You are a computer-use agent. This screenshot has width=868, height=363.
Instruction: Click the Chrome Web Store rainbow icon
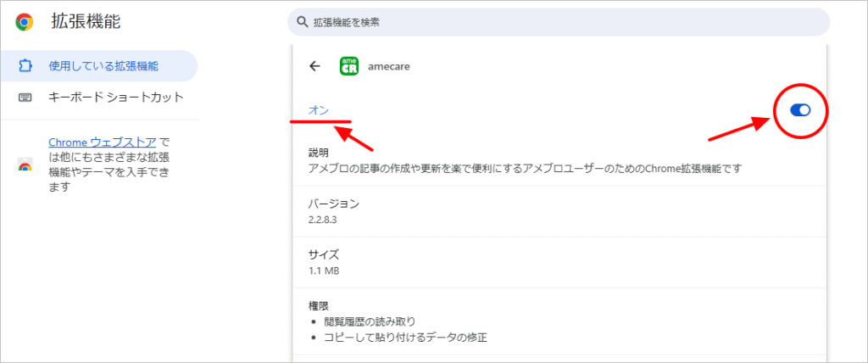(x=25, y=165)
